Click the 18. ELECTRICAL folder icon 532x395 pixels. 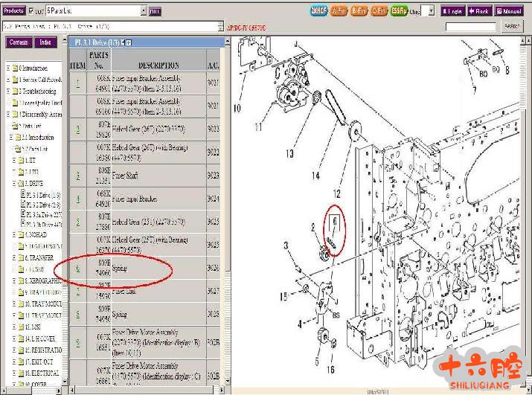(21, 373)
